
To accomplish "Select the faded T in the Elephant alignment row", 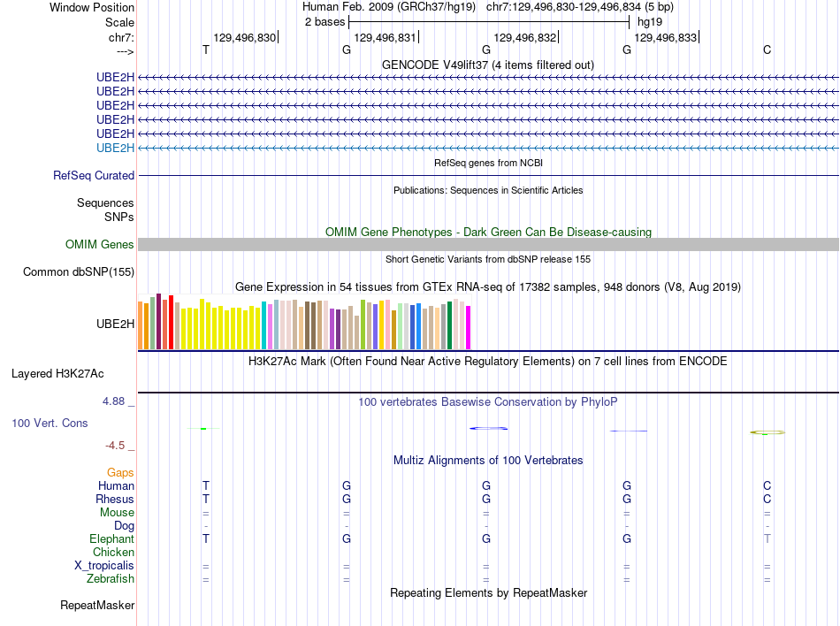I will pos(767,538).
